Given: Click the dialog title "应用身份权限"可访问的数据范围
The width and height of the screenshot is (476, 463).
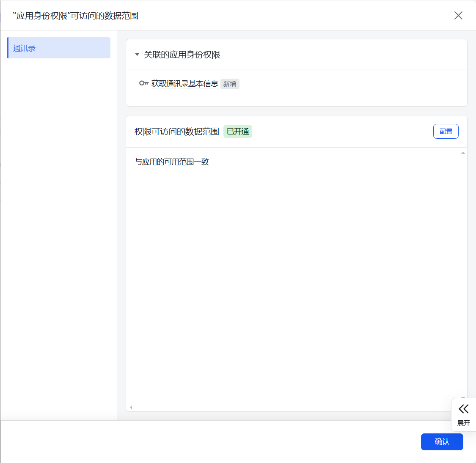Looking at the screenshot, I should tap(76, 16).
